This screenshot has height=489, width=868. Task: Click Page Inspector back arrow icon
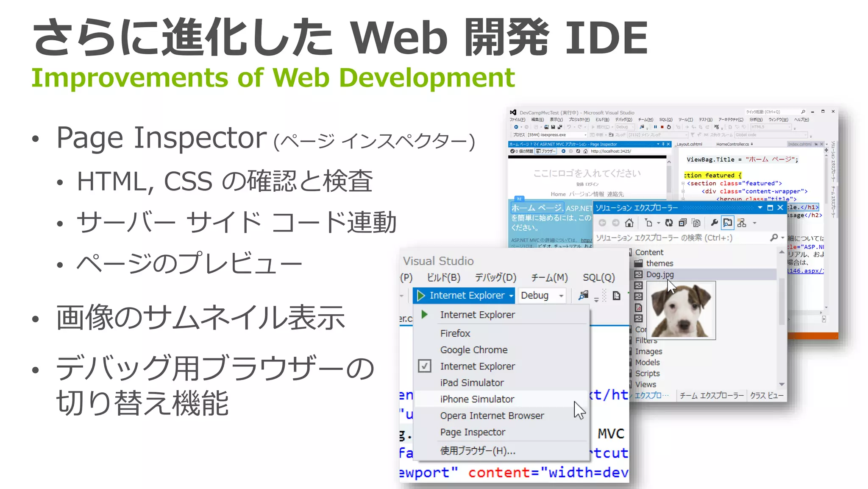(x=563, y=151)
